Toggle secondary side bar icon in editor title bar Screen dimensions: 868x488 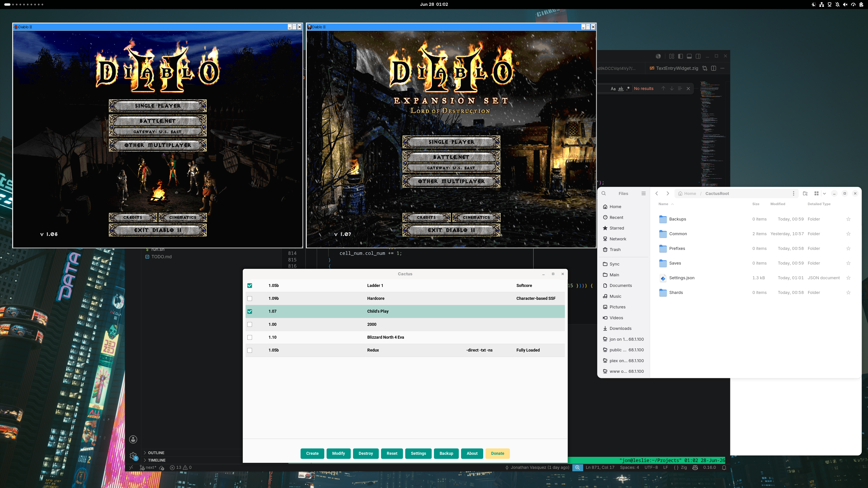pos(698,56)
